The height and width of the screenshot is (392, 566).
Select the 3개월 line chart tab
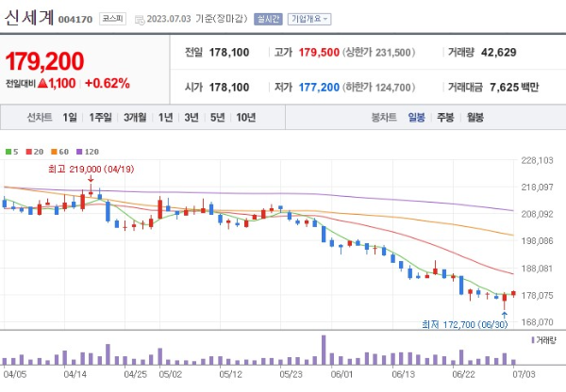click(x=135, y=117)
